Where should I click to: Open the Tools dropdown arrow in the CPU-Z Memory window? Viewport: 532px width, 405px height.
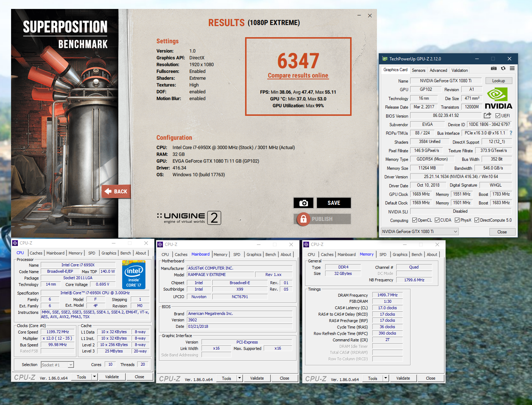click(x=386, y=378)
